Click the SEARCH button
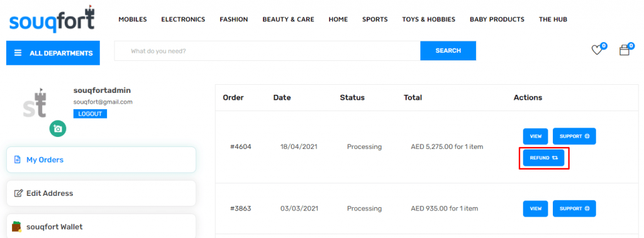 pyautogui.click(x=448, y=51)
